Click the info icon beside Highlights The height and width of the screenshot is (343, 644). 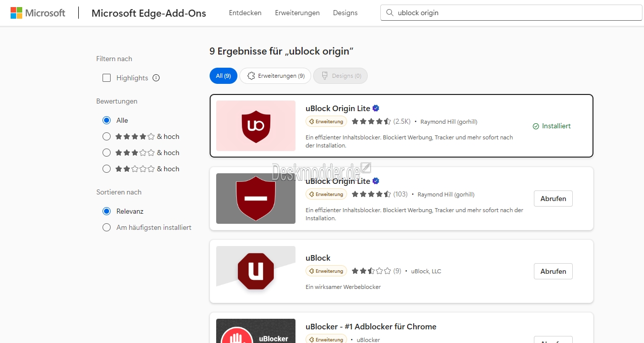[x=156, y=78]
